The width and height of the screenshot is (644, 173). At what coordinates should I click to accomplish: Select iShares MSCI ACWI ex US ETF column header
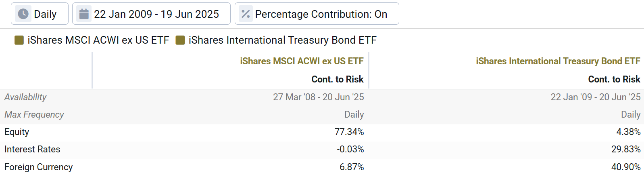pos(302,61)
